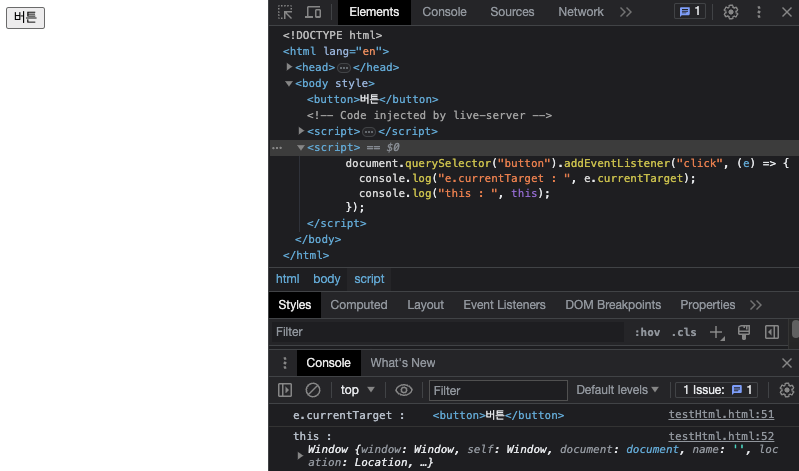Viewport: 799px width, 471px height.
Task: Click the ellipsis in the first script element
Action: [369, 132]
